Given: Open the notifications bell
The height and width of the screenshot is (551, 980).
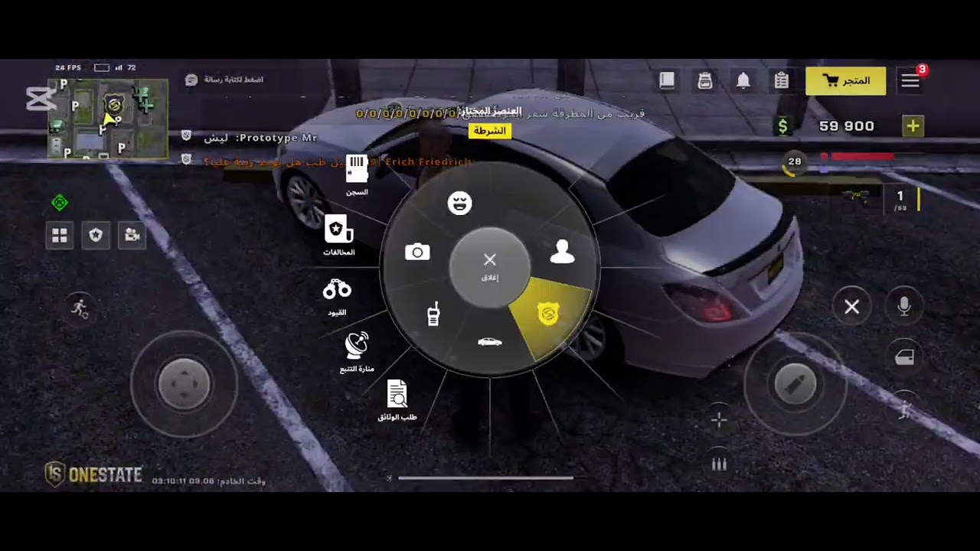Looking at the screenshot, I should (x=743, y=80).
